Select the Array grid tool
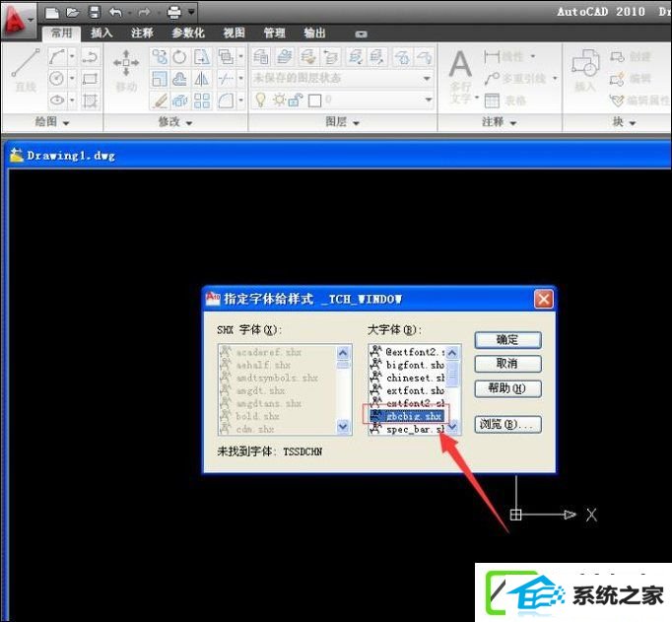This screenshot has height=622, width=672. (x=201, y=102)
